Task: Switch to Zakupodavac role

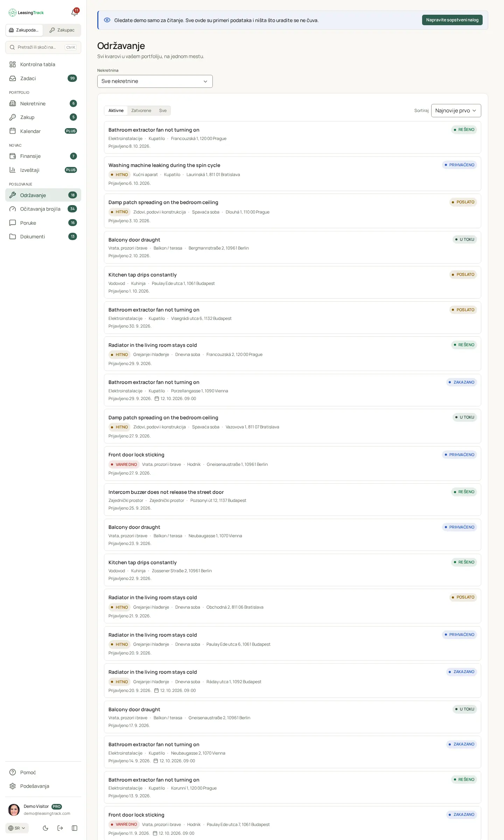Action: click(x=24, y=30)
